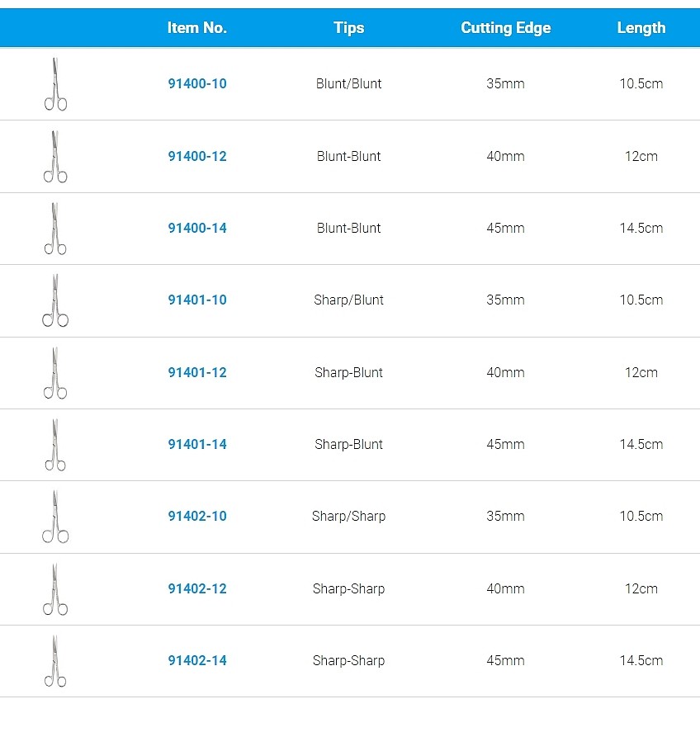Click scissors thumbnail for 91401-10

[x=55, y=300]
